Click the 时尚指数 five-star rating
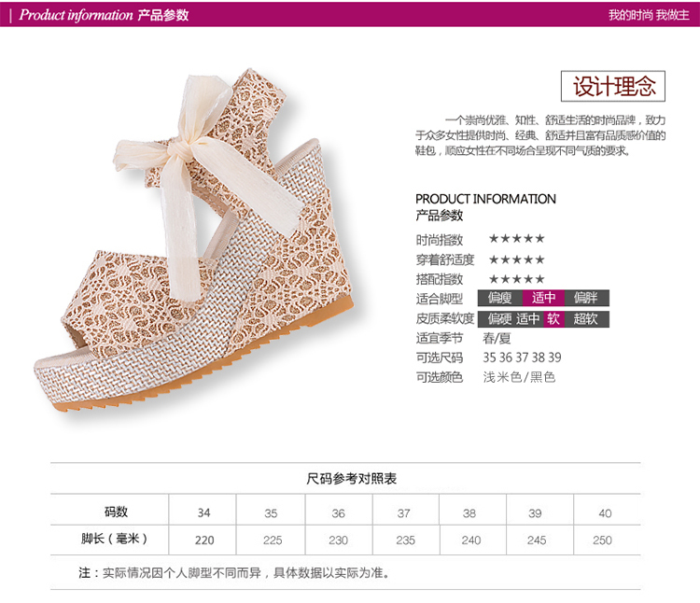 tap(517, 238)
